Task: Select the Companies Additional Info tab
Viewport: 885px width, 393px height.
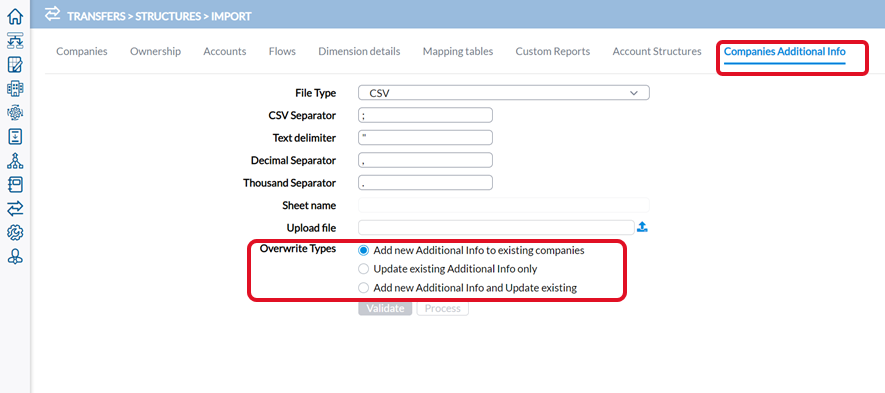Action: click(785, 51)
